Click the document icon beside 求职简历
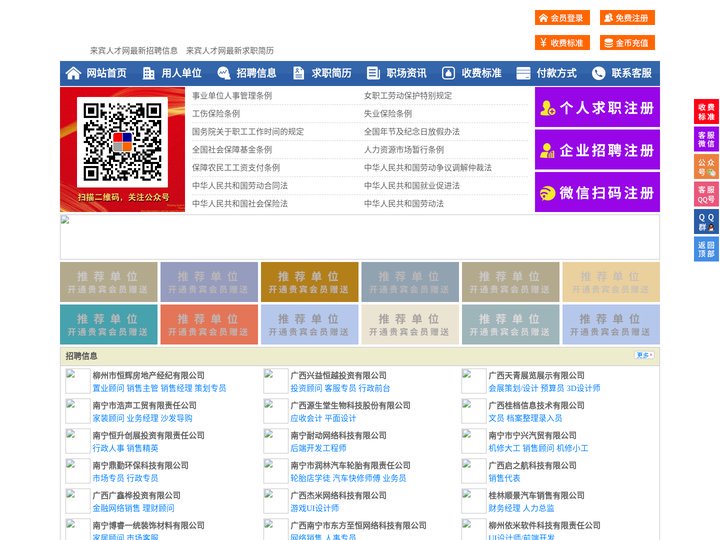The height and width of the screenshot is (540, 720). point(298,73)
